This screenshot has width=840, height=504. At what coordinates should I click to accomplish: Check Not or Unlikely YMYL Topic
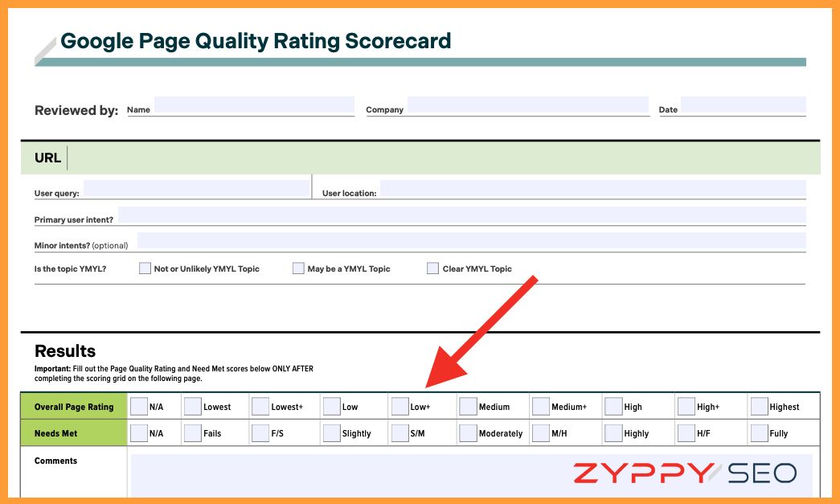pos(145,268)
